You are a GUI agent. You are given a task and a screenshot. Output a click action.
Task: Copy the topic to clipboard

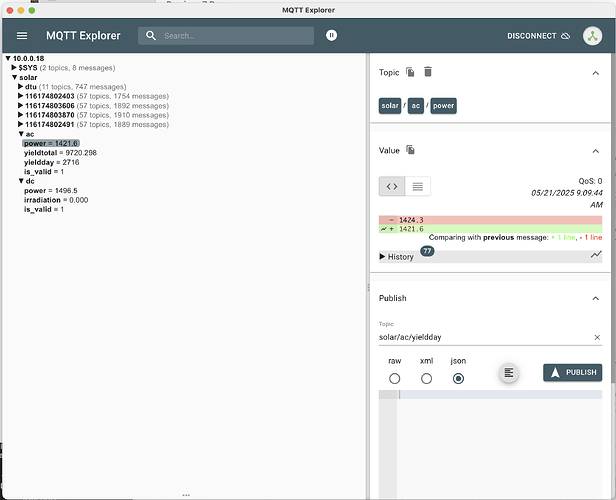(410, 72)
